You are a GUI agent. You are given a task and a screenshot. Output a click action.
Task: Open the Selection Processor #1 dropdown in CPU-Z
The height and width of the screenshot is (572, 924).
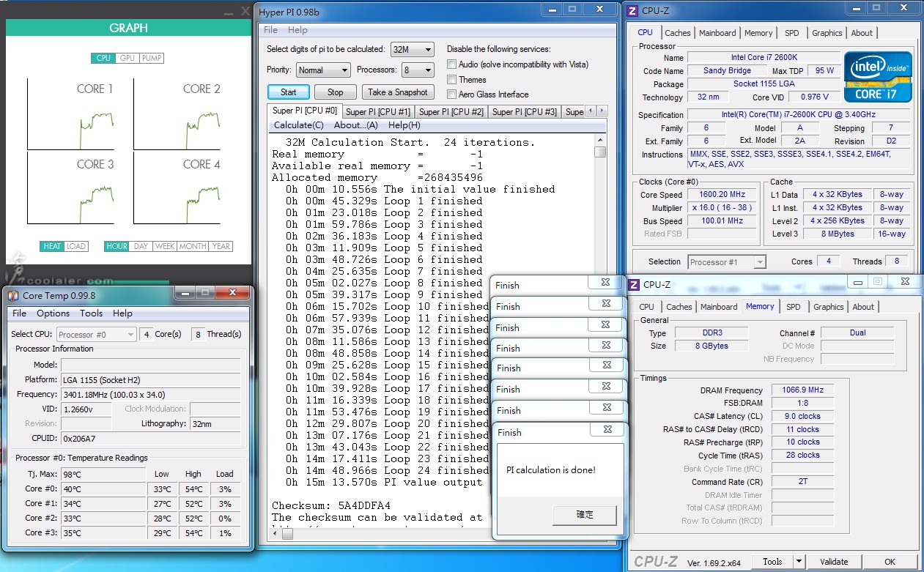(727, 261)
